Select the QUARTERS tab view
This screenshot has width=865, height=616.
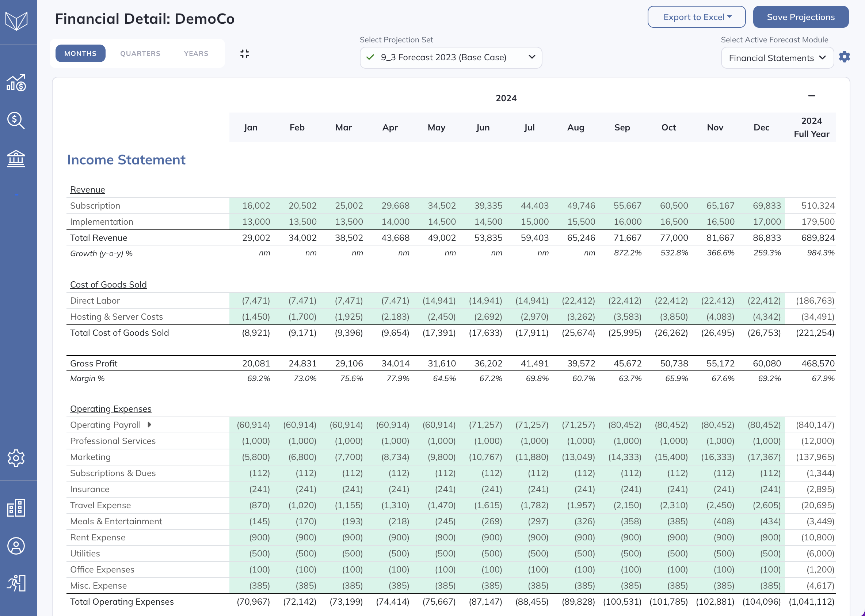(x=141, y=53)
